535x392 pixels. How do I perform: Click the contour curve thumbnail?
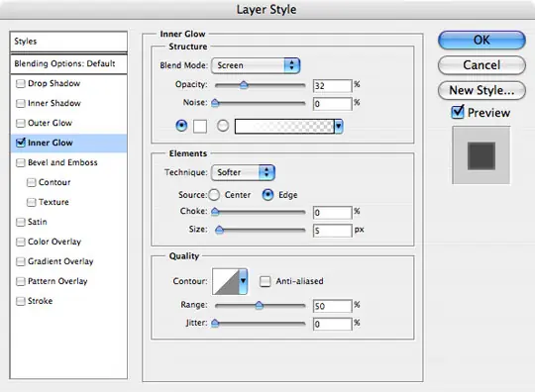pyautogui.click(x=226, y=281)
